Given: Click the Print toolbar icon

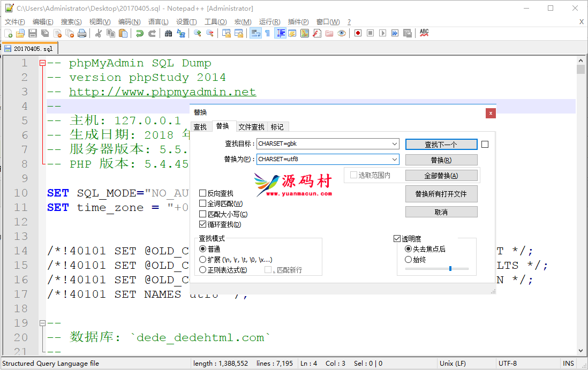Looking at the screenshot, I should click(x=82, y=33).
